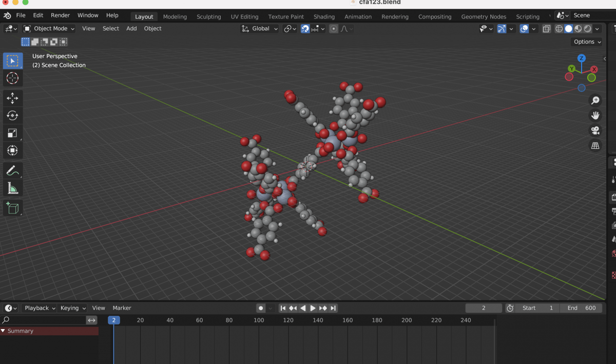This screenshot has width=616, height=364.
Task: Toggle viewport gizmos display
Action: click(x=502, y=29)
